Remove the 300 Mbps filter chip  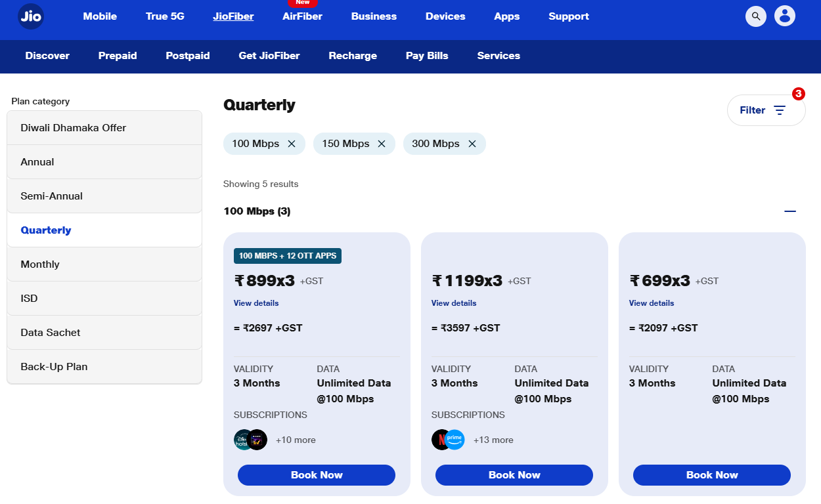click(472, 144)
